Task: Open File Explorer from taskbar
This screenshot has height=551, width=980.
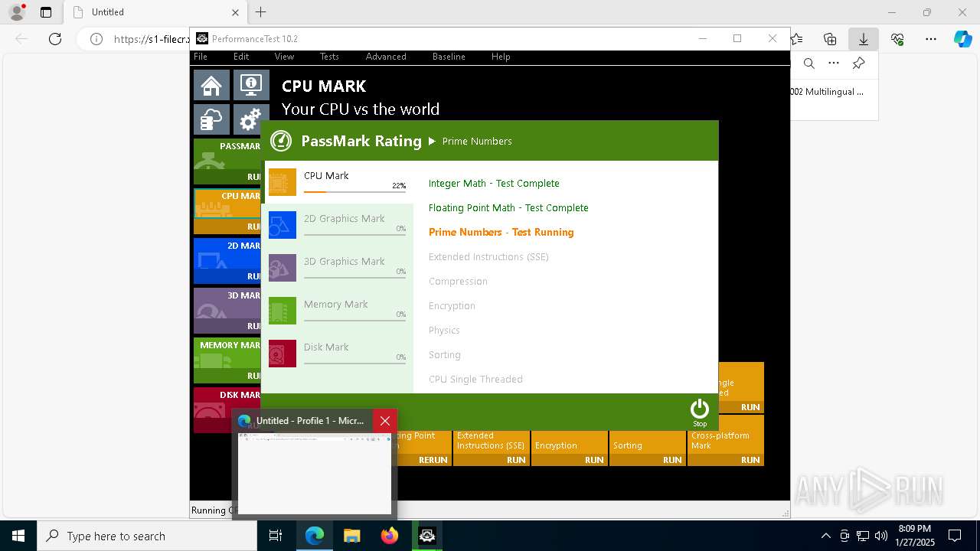Action: point(351,536)
